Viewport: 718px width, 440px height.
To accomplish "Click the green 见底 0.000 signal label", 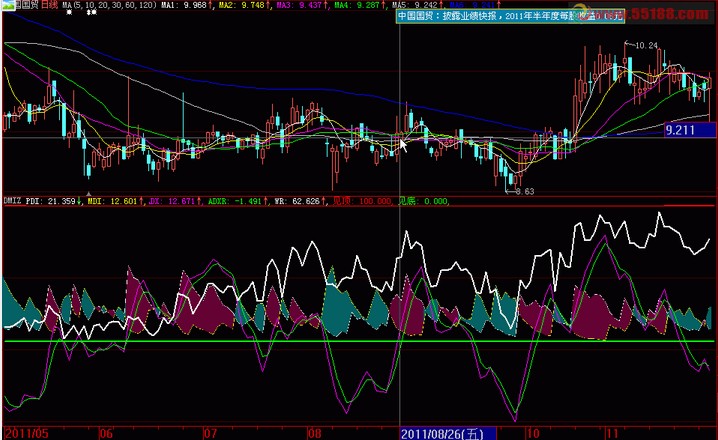I will click(422, 200).
